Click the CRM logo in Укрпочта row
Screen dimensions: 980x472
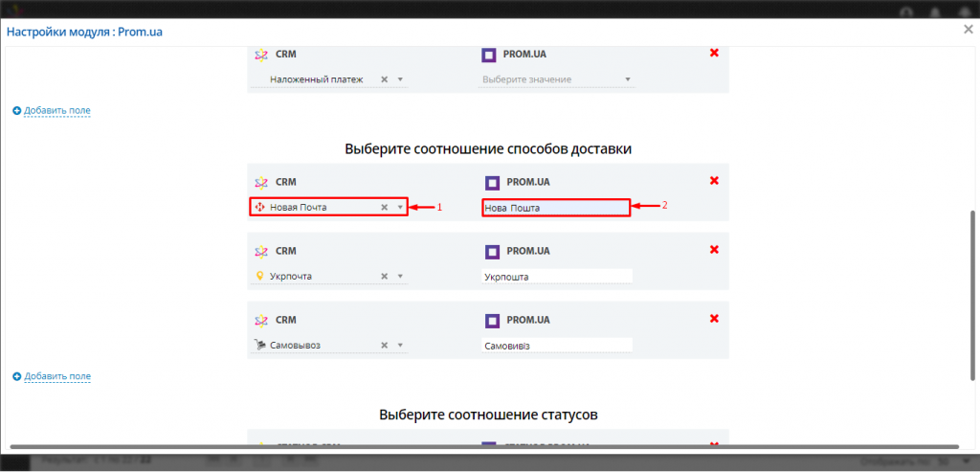(x=261, y=251)
